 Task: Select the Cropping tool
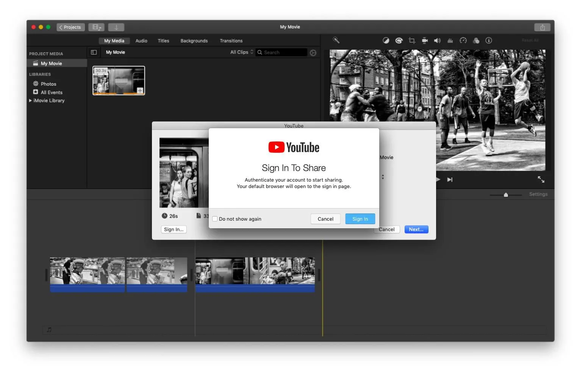coord(412,41)
